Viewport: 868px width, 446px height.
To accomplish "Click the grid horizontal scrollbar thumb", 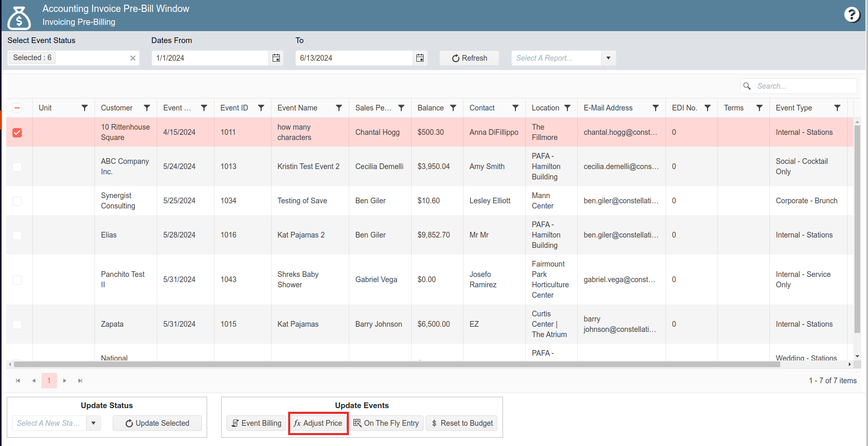I will [397, 365].
